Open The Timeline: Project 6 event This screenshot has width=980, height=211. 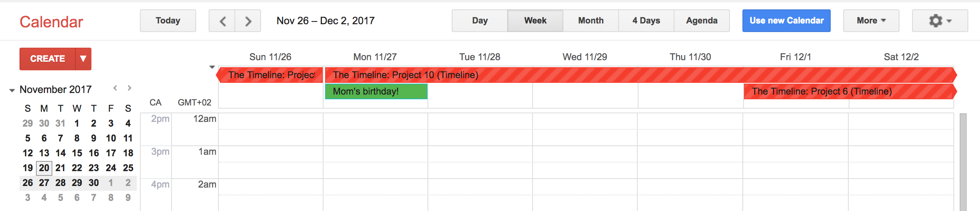pos(850,91)
